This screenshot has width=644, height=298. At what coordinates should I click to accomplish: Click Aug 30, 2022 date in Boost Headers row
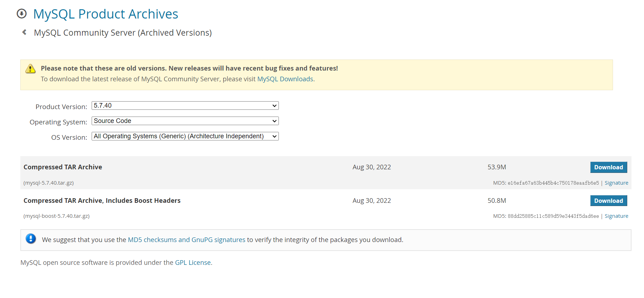pyautogui.click(x=372, y=201)
